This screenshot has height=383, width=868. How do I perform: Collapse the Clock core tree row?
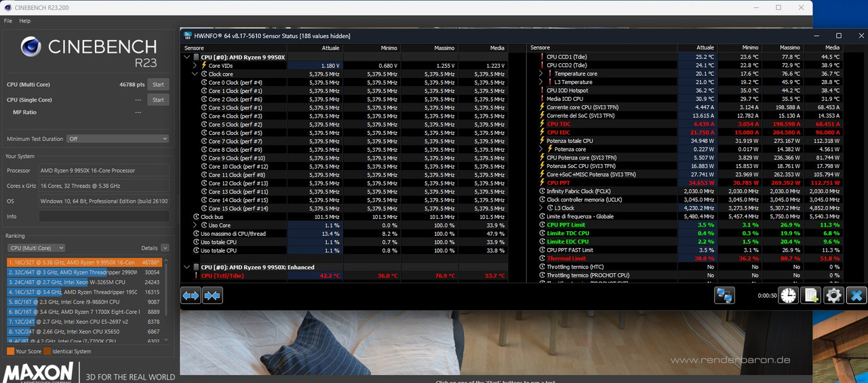pos(195,74)
